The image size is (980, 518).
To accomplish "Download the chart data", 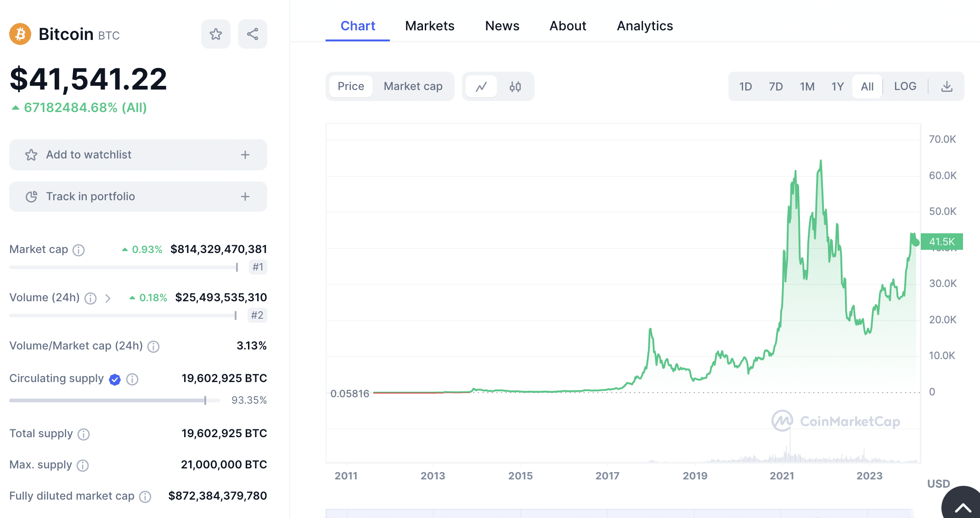I will pos(946,86).
